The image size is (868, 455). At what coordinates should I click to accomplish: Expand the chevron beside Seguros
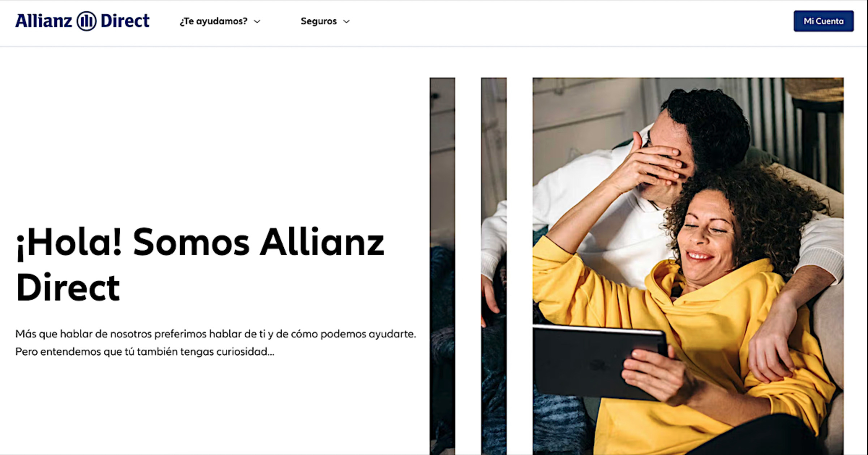[x=346, y=22]
